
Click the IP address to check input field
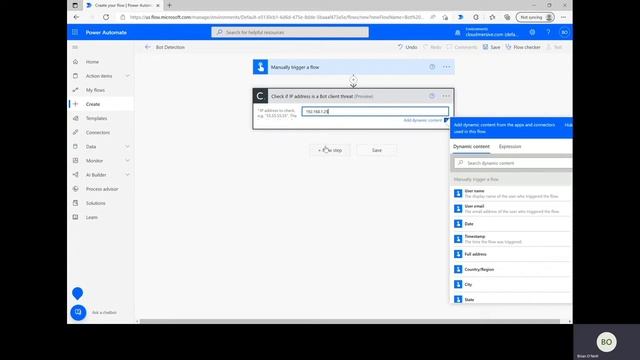coord(375,111)
